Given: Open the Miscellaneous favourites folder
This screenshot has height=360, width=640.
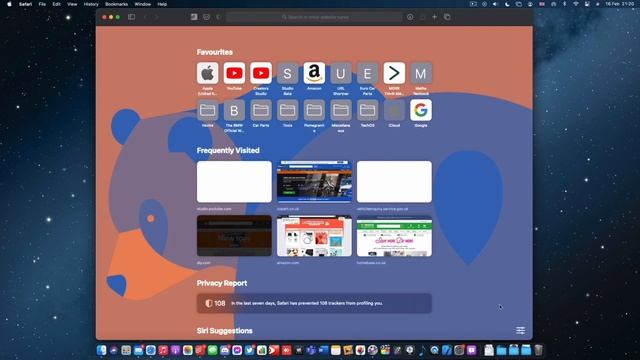Looking at the screenshot, I should click(341, 110).
